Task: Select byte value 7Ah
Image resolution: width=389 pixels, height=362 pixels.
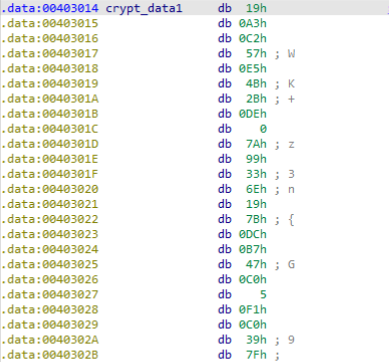Action: click(256, 144)
